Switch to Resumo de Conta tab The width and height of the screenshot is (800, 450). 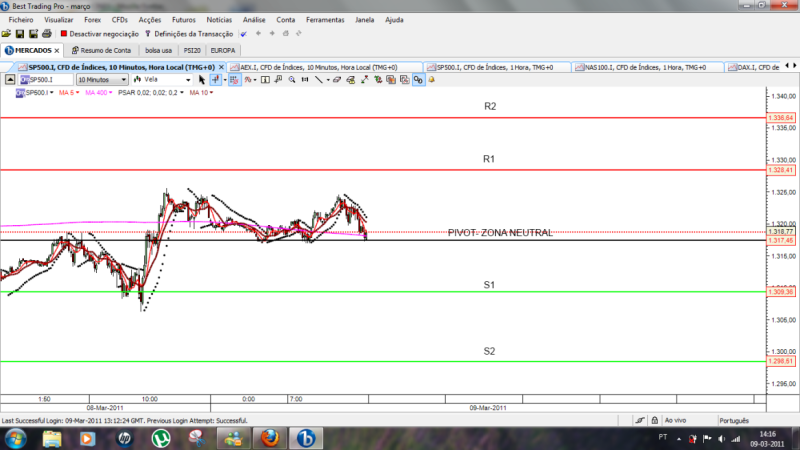click(102, 51)
